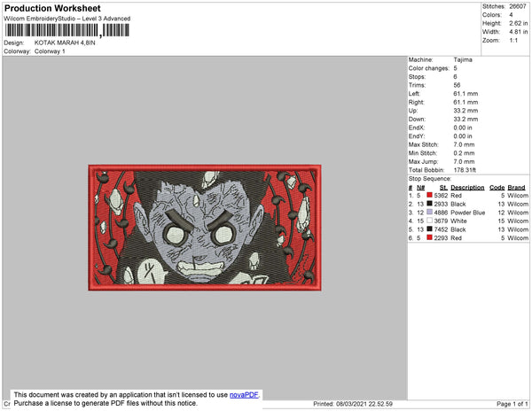532x411 pixels.
Task: Click the 'St.' column header
Action: pyautogui.click(x=443, y=188)
